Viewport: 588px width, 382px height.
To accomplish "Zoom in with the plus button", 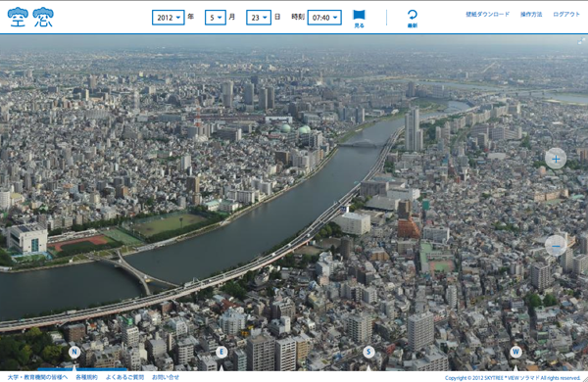I will point(556,159).
